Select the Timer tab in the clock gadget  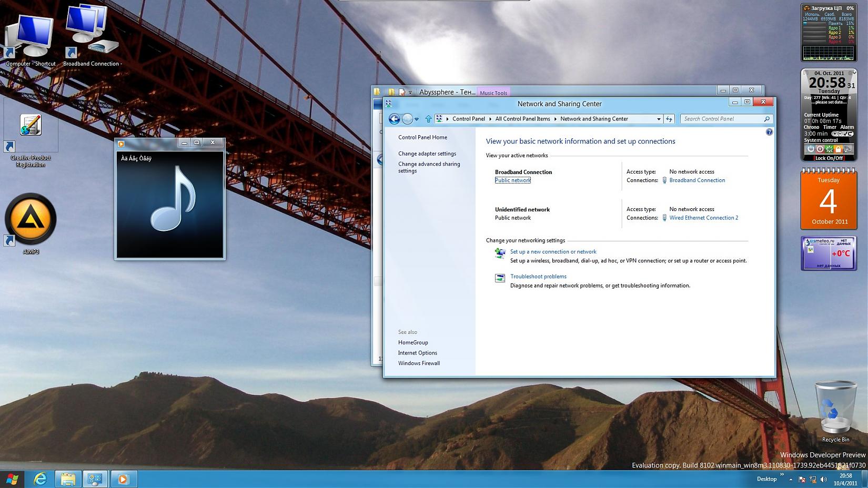[830, 127]
